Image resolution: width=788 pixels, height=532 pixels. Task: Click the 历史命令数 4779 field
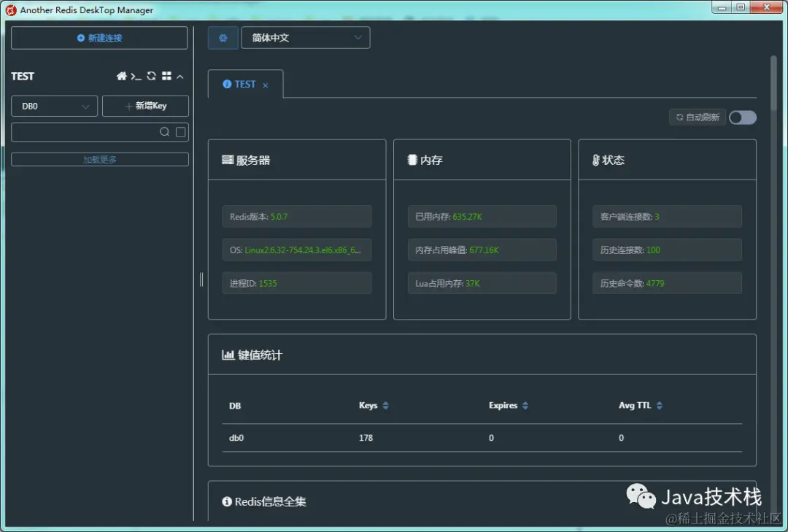click(667, 283)
